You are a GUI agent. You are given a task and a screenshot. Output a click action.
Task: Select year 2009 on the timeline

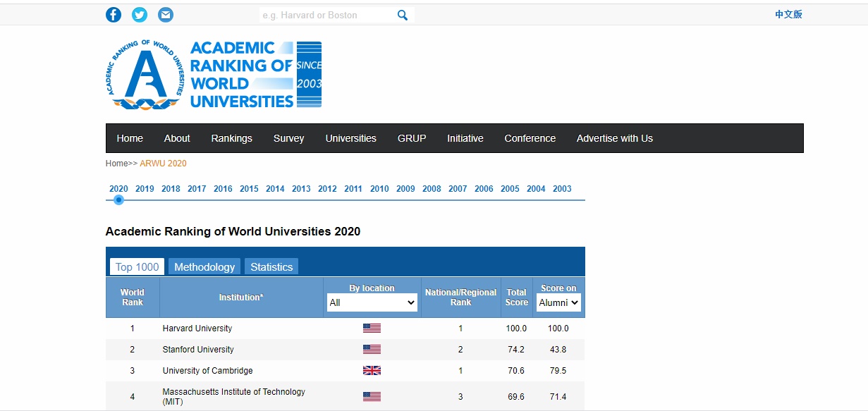tap(405, 189)
